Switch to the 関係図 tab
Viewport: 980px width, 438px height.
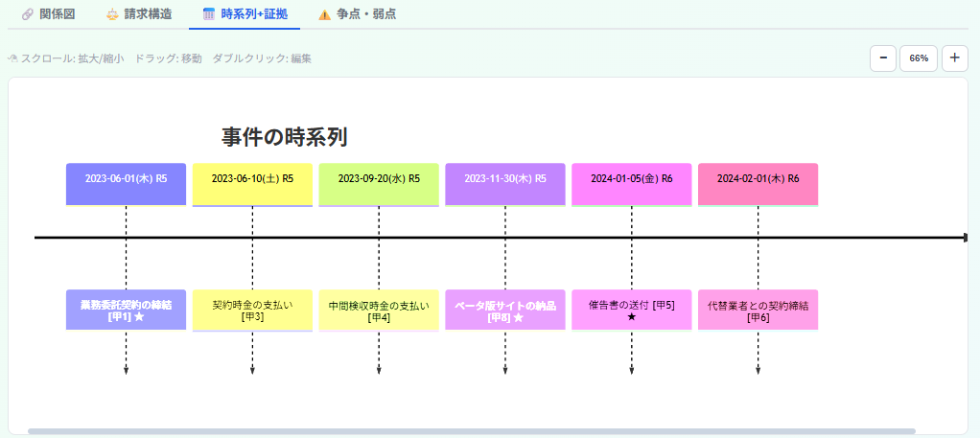pyautogui.click(x=48, y=14)
